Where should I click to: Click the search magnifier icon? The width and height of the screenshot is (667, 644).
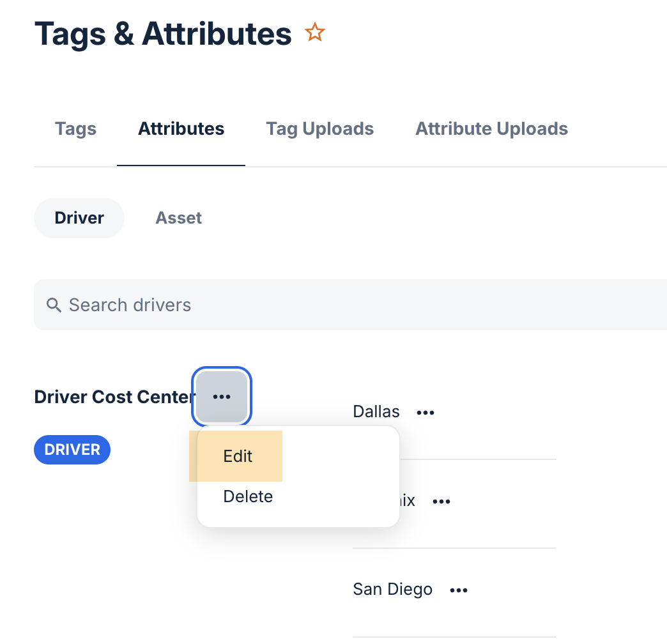(x=54, y=305)
